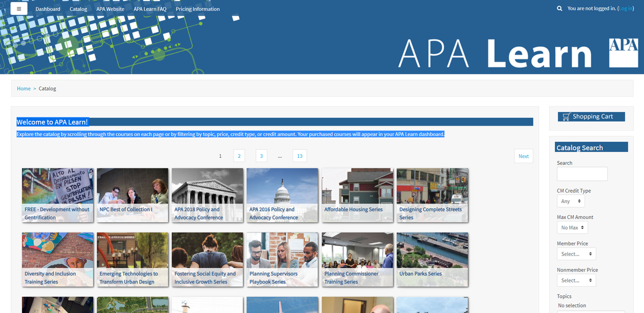The height and width of the screenshot is (313, 644).
Task: Go to catalog page 2
Action: [x=239, y=156]
